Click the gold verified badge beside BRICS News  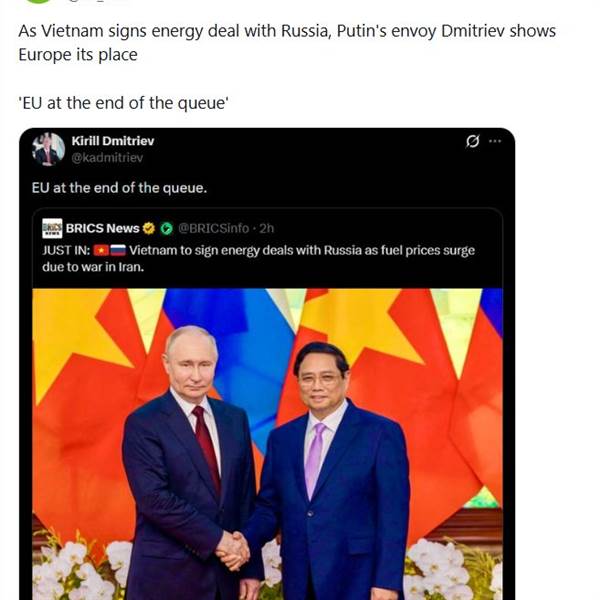pyautogui.click(x=149, y=228)
